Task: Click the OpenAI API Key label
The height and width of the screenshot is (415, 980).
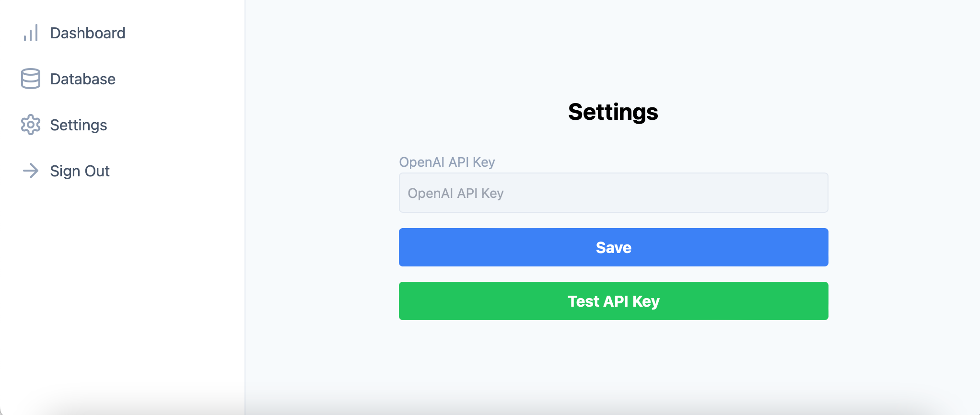Action: coord(447,162)
